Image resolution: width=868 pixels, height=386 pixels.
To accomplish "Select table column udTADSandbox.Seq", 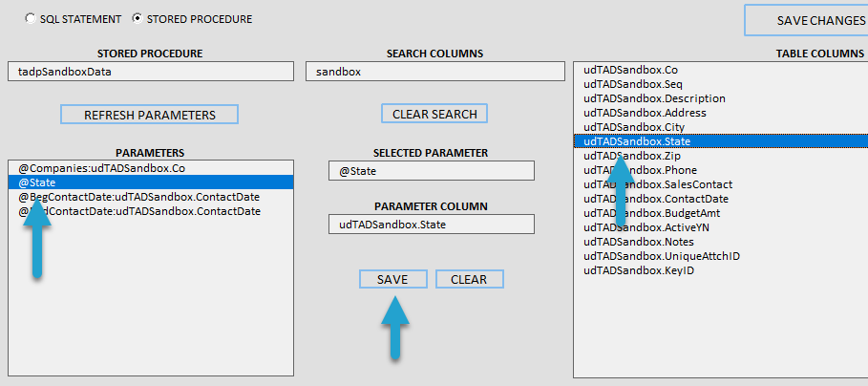I will pos(721,84).
